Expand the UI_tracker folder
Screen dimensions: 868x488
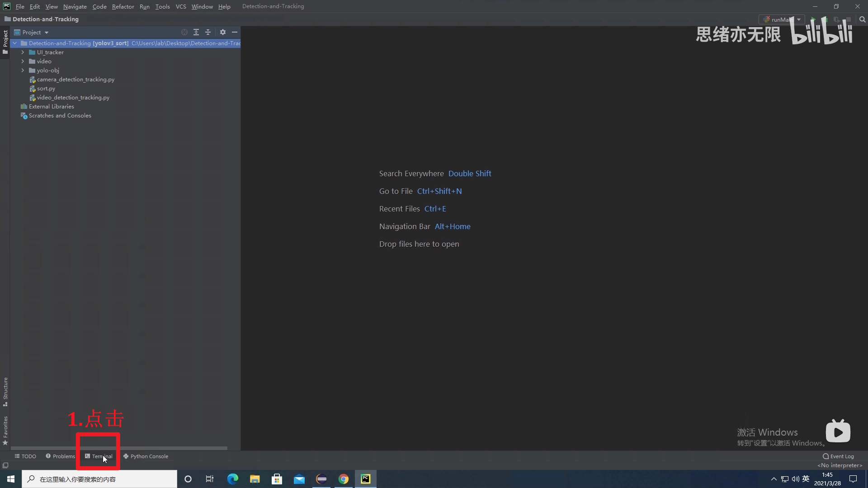[22, 52]
